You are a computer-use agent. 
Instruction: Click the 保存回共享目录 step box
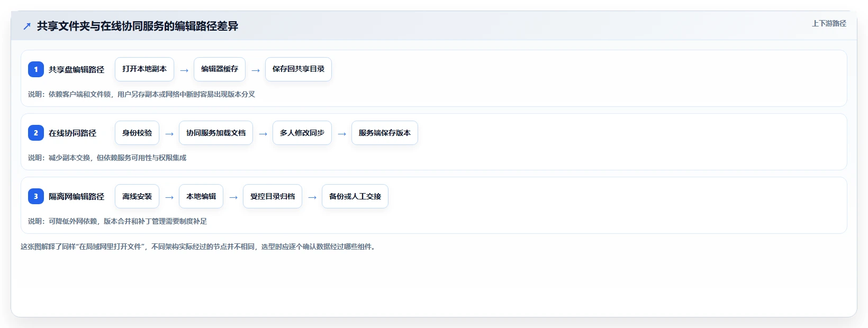tap(299, 69)
